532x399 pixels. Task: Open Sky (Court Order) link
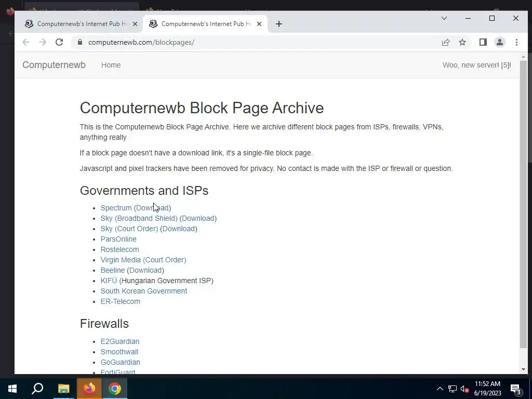[x=129, y=229]
